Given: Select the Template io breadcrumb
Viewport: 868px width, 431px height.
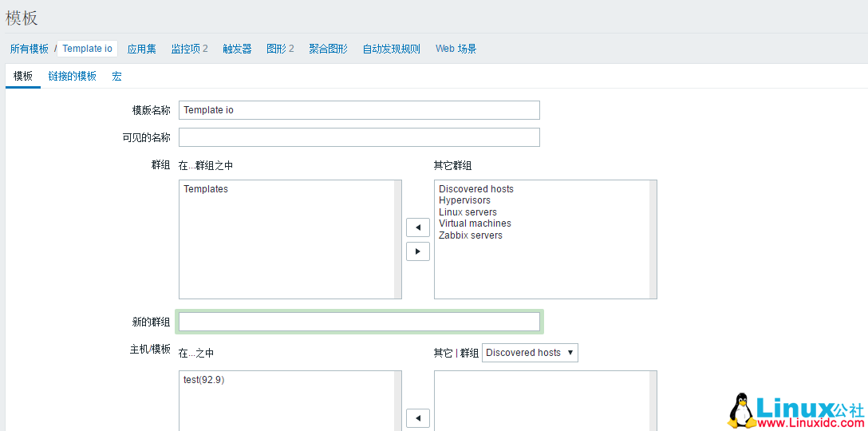Looking at the screenshot, I should pos(88,49).
